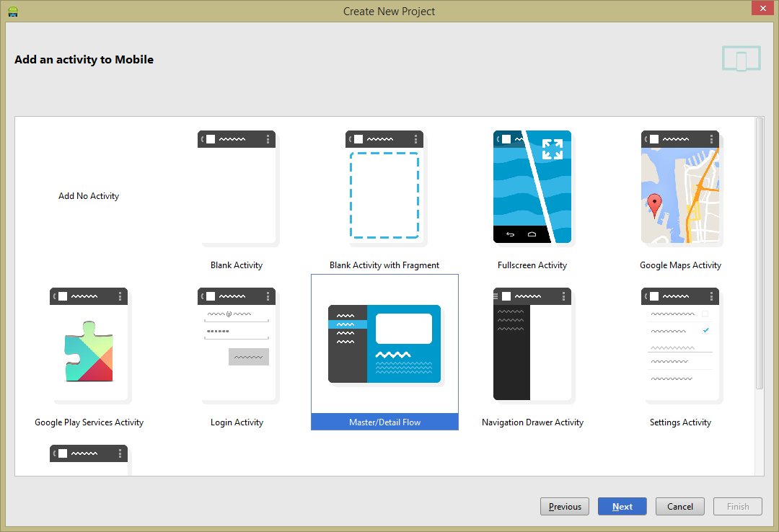
Task: Choose the Add No Activity option
Action: [x=89, y=196]
